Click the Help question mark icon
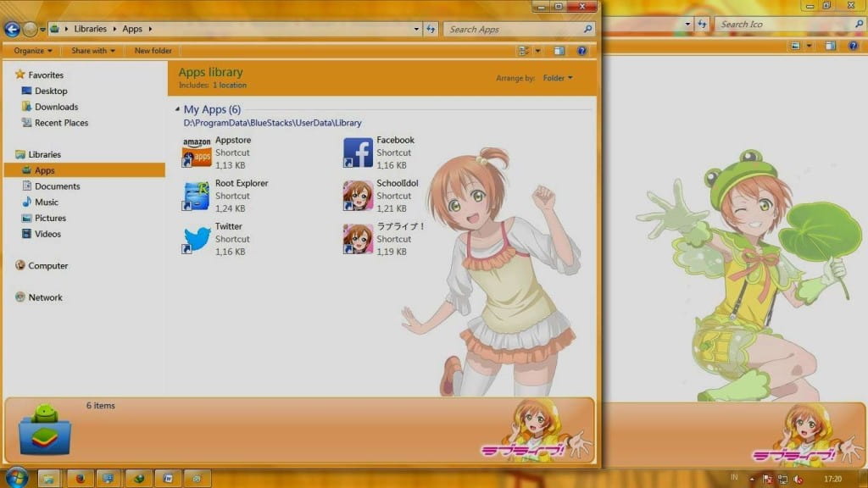 pos(581,51)
